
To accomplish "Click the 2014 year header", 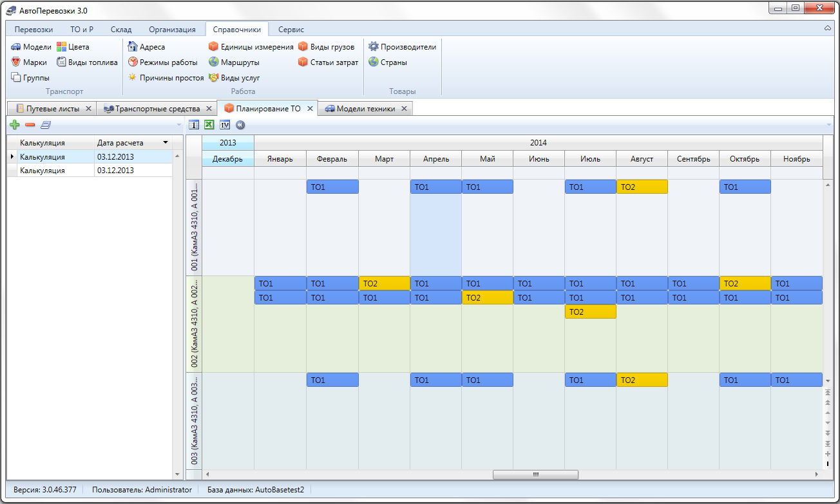I will (538, 143).
